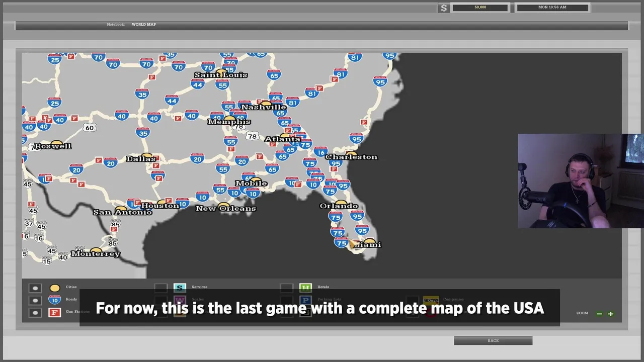Viewport: 644px width, 362px height.
Task: Select the Interstate 37 road shield
Action: (29, 223)
